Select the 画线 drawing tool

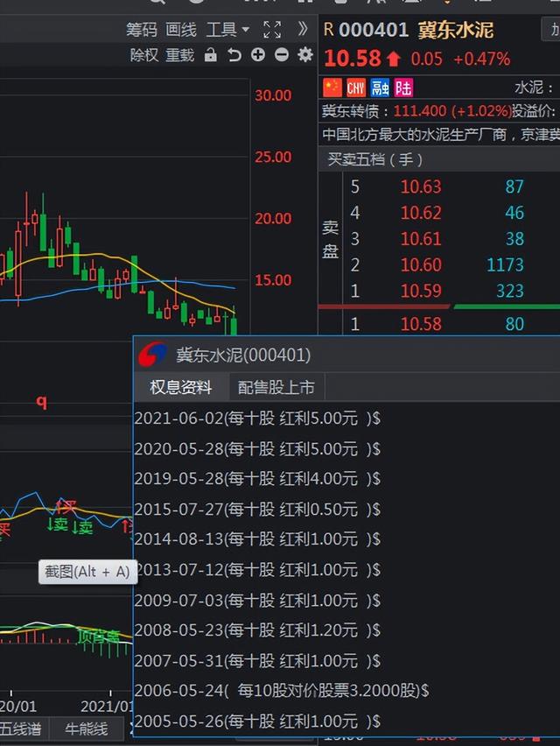pos(181,30)
